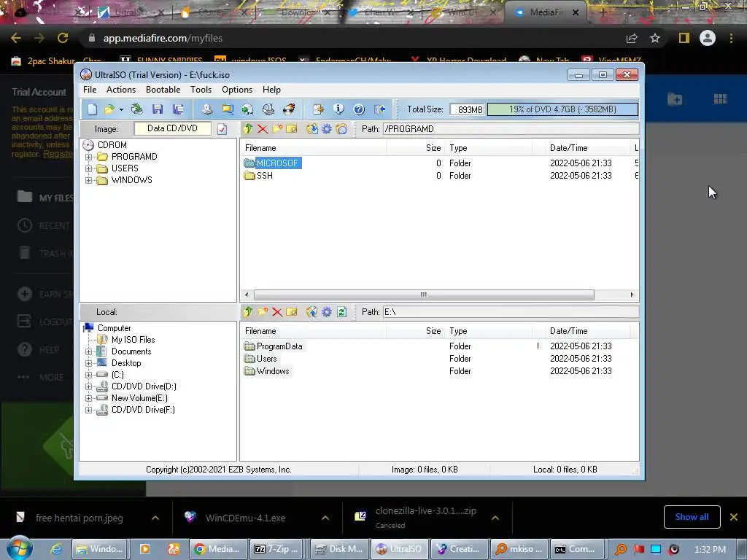Image resolution: width=747 pixels, height=560 pixels.
Task: Click the blue Information 'i' toolbar icon
Action: (338, 109)
